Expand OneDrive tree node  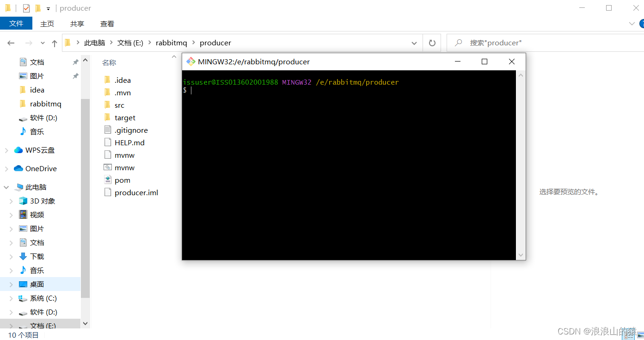(6, 169)
